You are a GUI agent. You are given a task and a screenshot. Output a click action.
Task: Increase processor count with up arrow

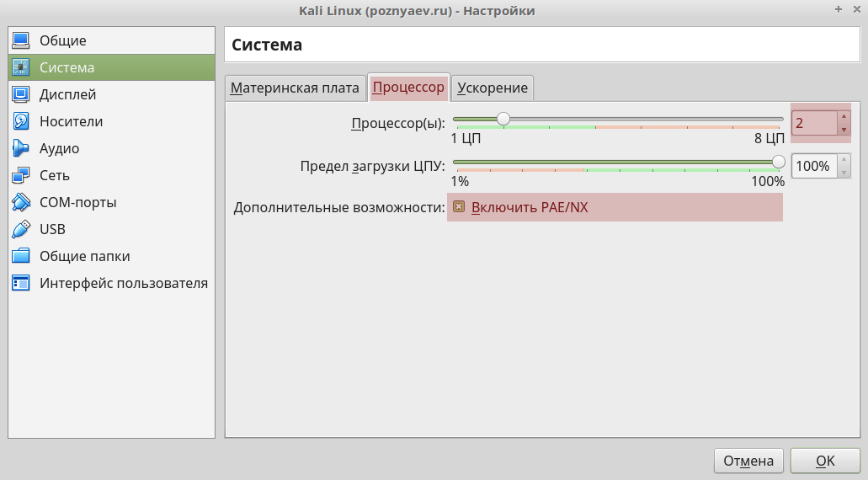tap(844, 117)
